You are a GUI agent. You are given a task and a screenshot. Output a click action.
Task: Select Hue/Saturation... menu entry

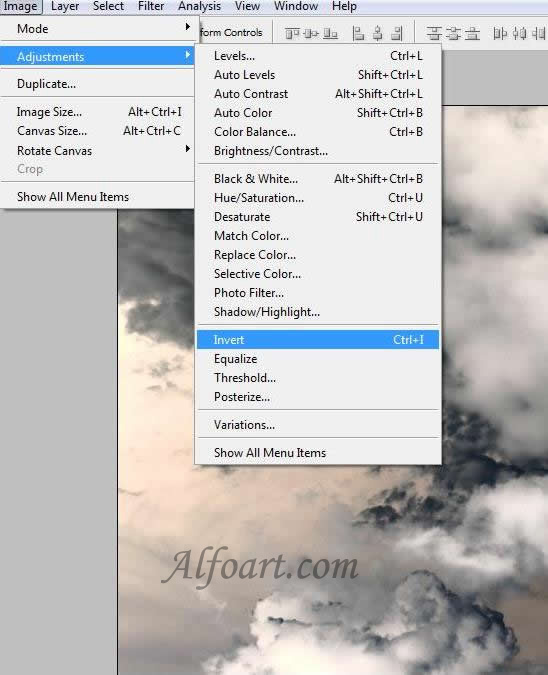(318, 198)
